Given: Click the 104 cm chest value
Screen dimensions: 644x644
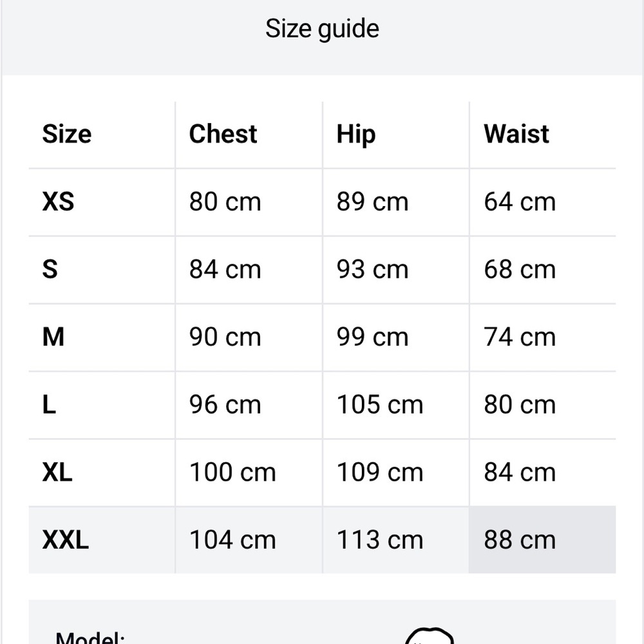Looking at the screenshot, I should (x=232, y=540).
